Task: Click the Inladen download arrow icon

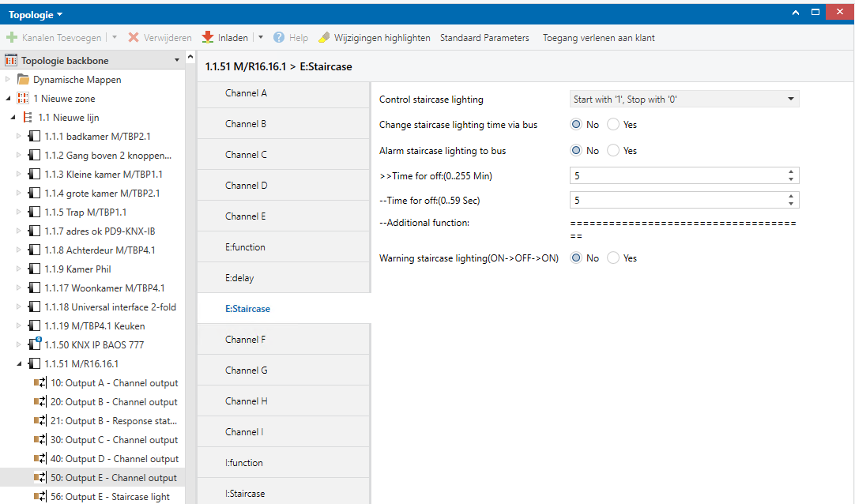Action: pos(208,38)
